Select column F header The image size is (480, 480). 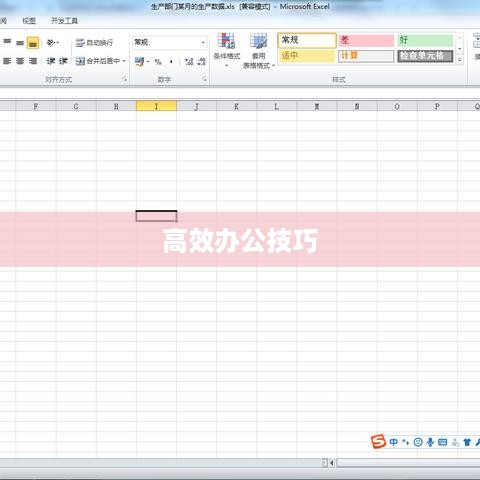tap(36, 106)
